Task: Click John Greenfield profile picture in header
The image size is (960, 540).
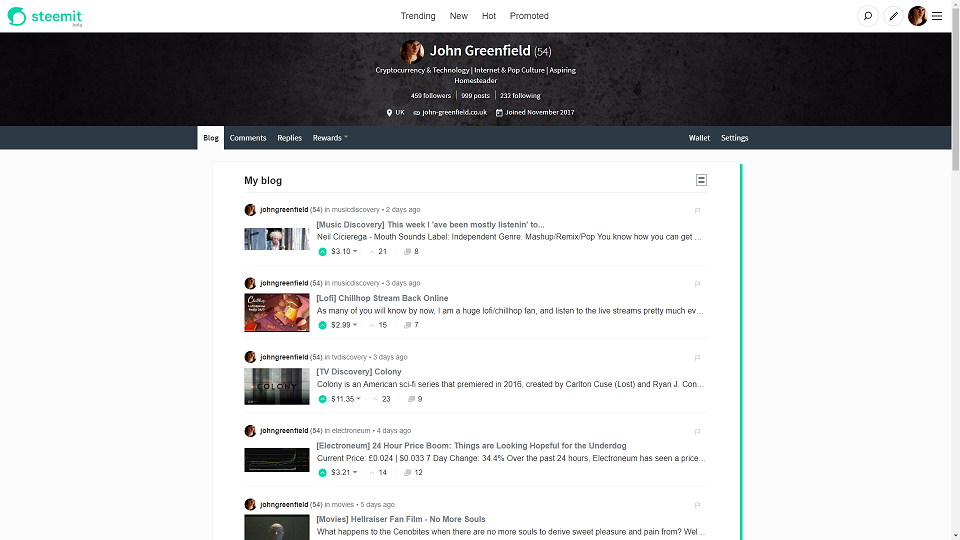Action: 411,52
